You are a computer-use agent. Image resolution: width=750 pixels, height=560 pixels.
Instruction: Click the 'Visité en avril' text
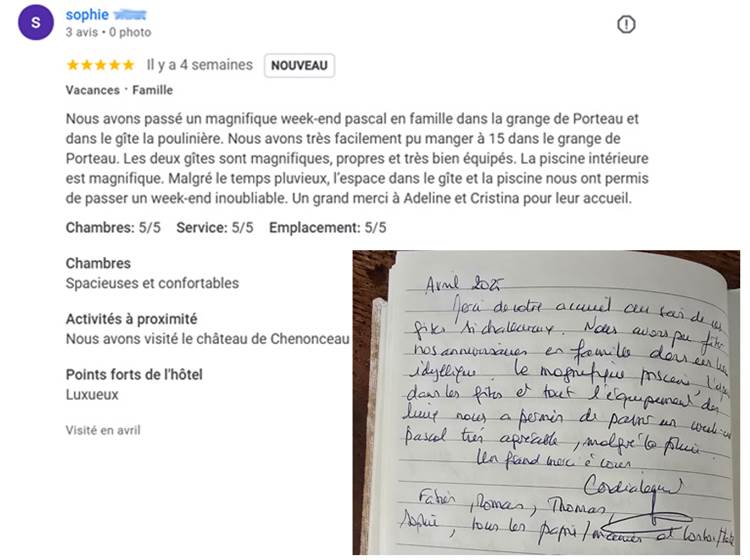pyautogui.click(x=103, y=430)
